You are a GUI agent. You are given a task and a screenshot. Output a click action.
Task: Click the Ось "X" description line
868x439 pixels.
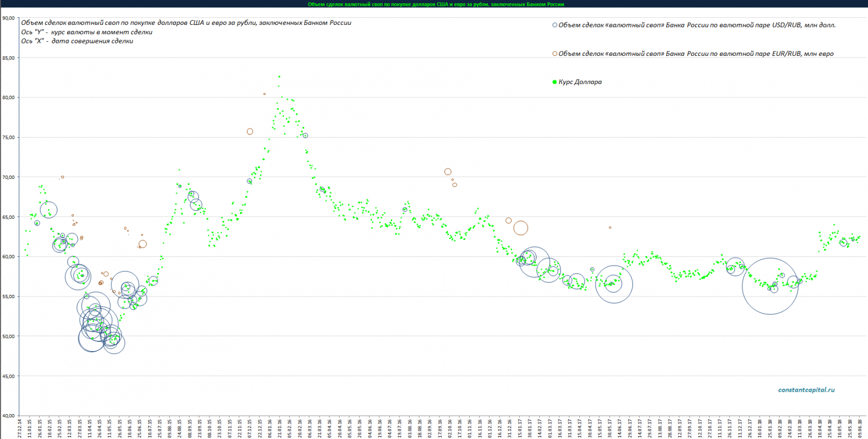[77, 41]
